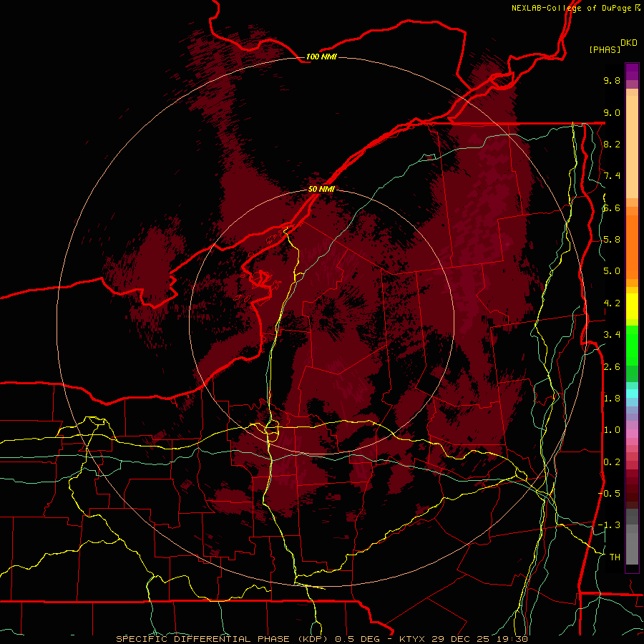Click the yellow color bar segment
Screen dimensions: 644x644
[632, 306]
